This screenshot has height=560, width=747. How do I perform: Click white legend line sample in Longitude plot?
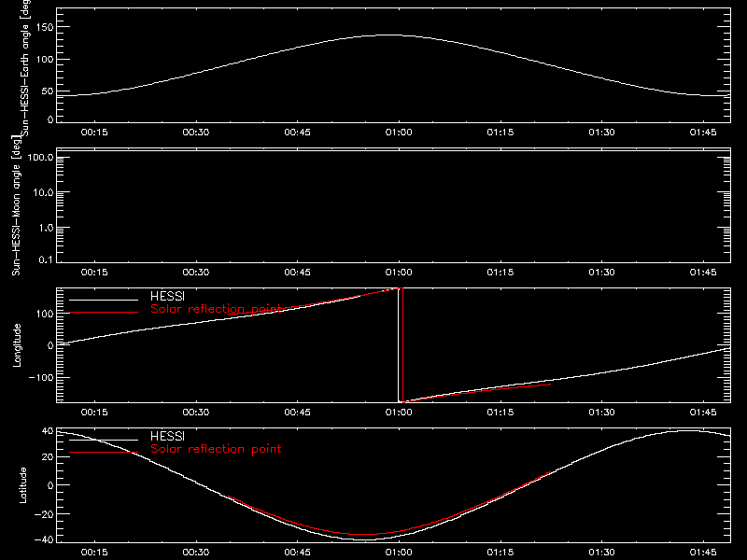104,300
